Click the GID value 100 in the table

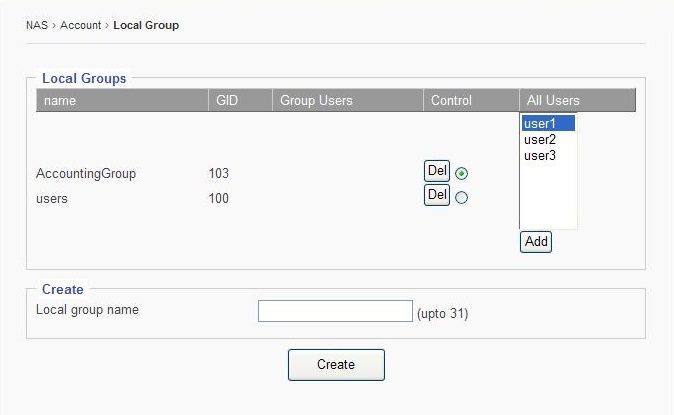point(218,199)
